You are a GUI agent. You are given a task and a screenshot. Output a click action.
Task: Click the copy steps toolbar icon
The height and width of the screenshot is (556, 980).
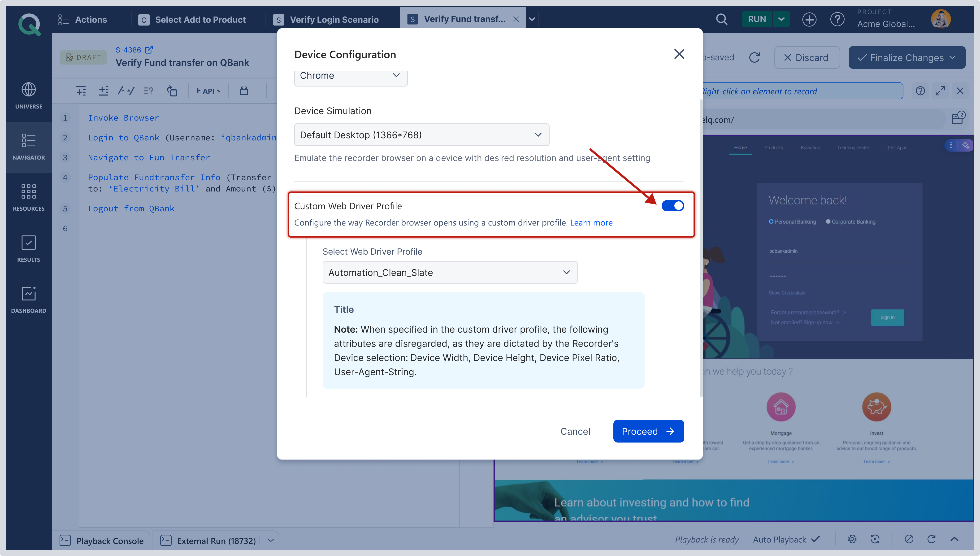click(172, 91)
